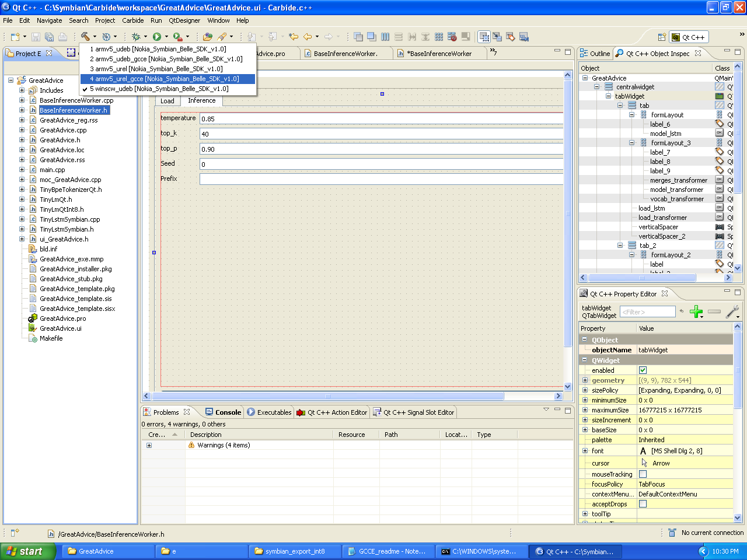Select the Edit Buddies mode icon
This screenshot has height=560, width=747.
511,37
